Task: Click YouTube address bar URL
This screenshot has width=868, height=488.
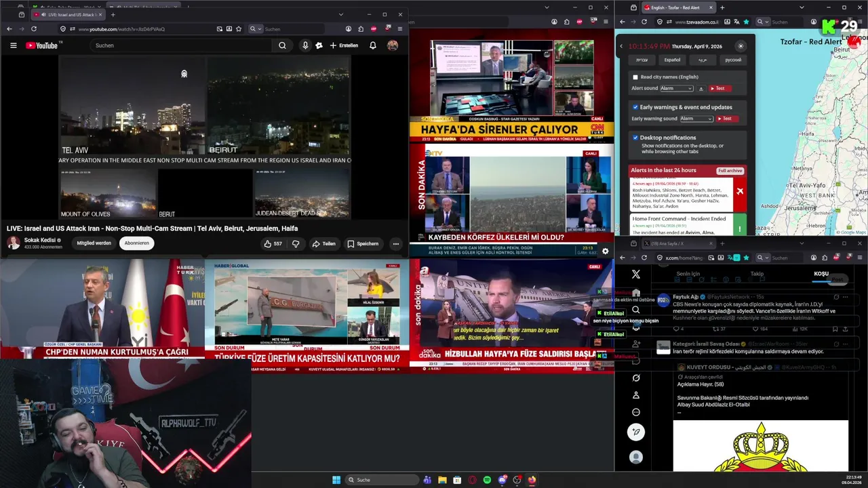Action: click(121, 29)
